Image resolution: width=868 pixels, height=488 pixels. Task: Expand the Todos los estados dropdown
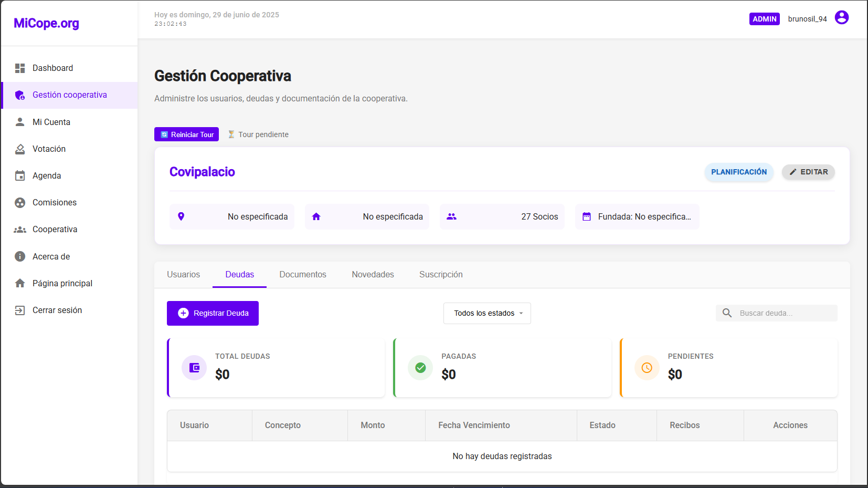coord(487,313)
